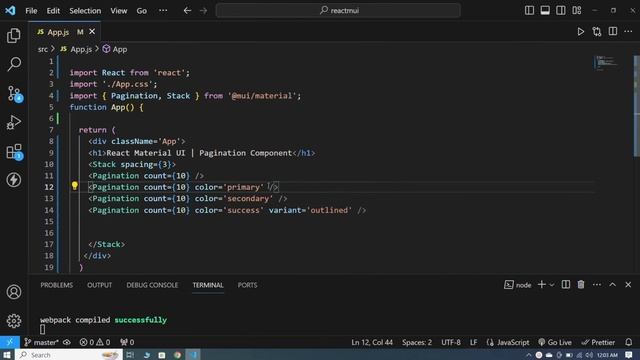
Task: Split the terminal
Action: click(566, 284)
